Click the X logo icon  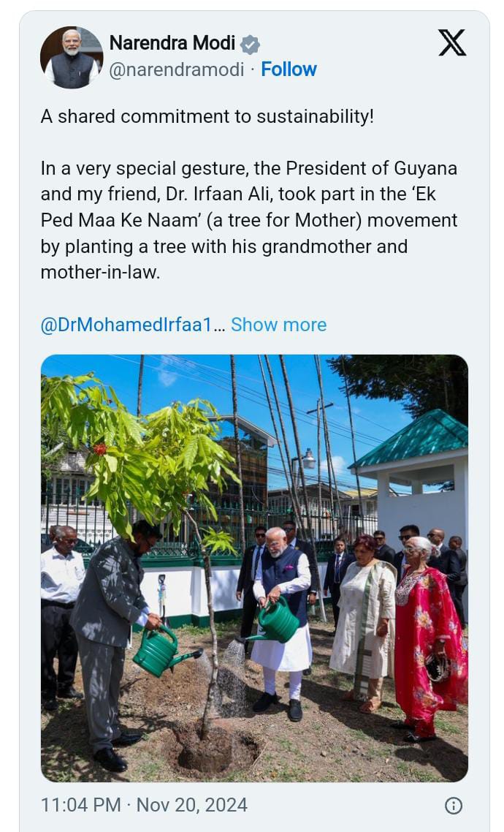[x=451, y=43]
